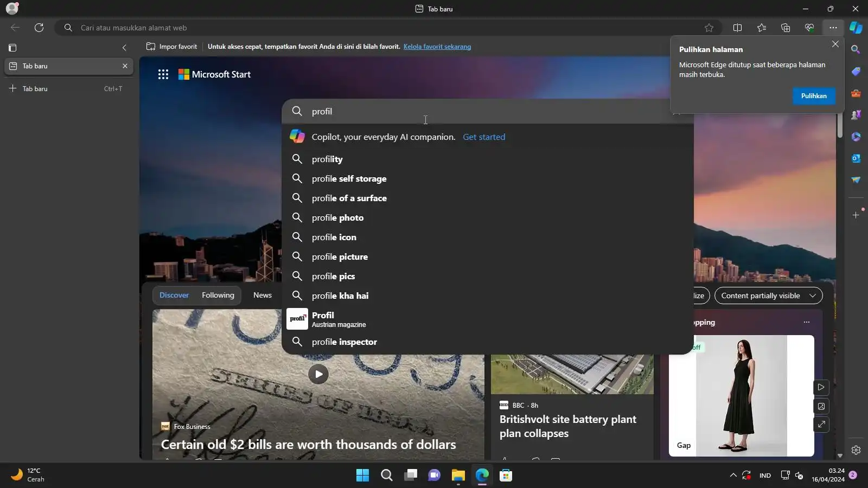This screenshot has width=868, height=488.
Task: Choose suggestion 'profile self storage'
Action: click(x=488, y=178)
